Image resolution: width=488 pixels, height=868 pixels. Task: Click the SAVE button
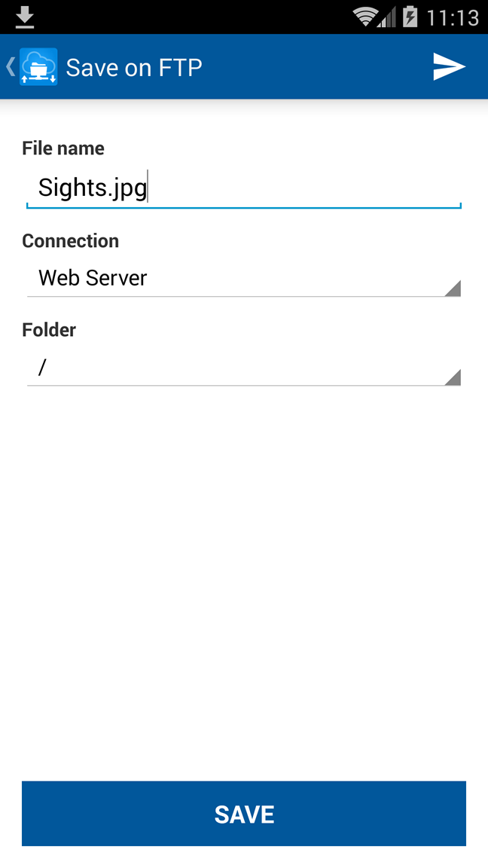point(244,814)
